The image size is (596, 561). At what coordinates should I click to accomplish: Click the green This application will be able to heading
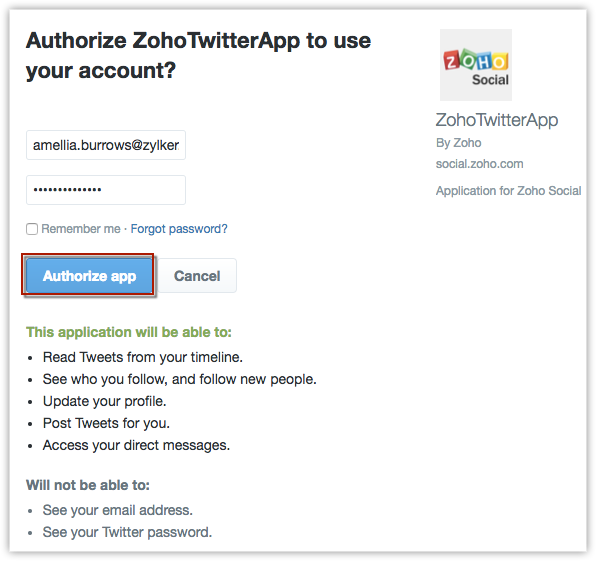(129, 332)
